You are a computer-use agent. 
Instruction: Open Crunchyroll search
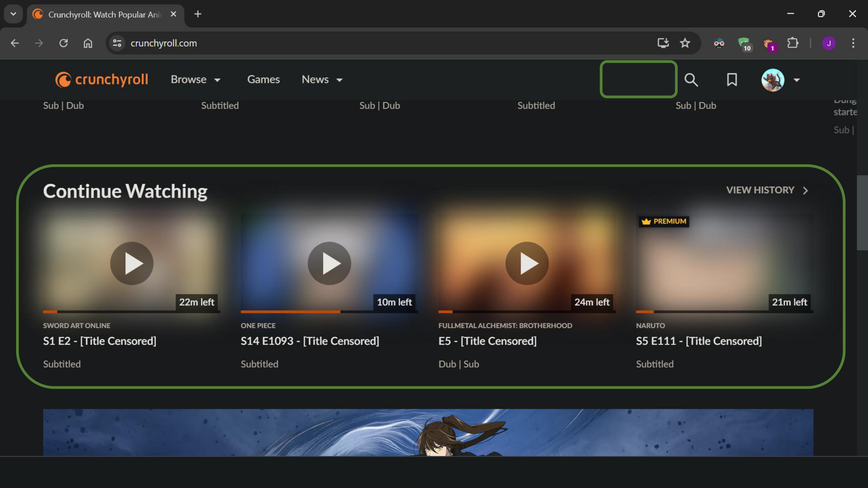coord(691,80)
